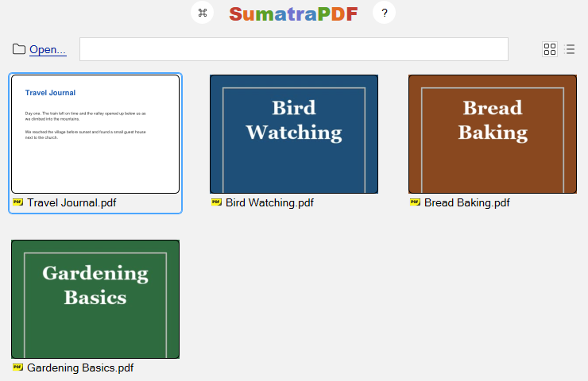Click PDF icon next to Travel Journal.pdf
The width and height of the screenshot is (588, 381).
17,202
